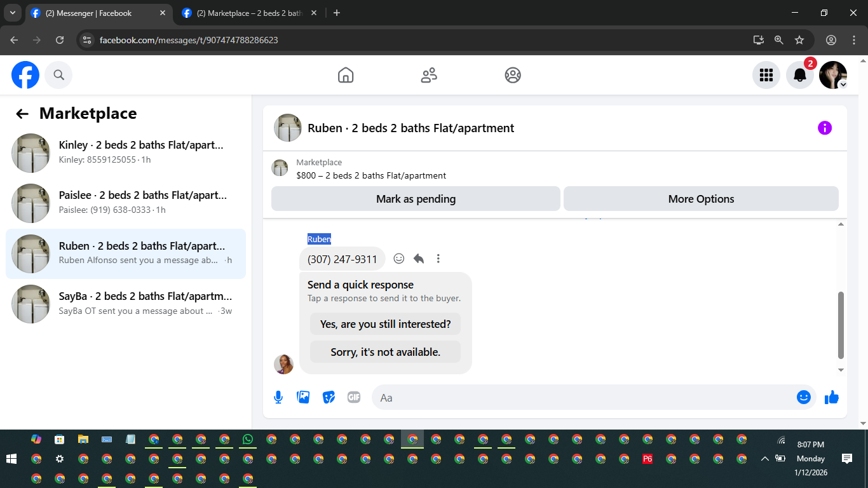The width and height of the screenshot is (868, 488).
Task: Open emoji picker in message box
Action: (804, 397)
